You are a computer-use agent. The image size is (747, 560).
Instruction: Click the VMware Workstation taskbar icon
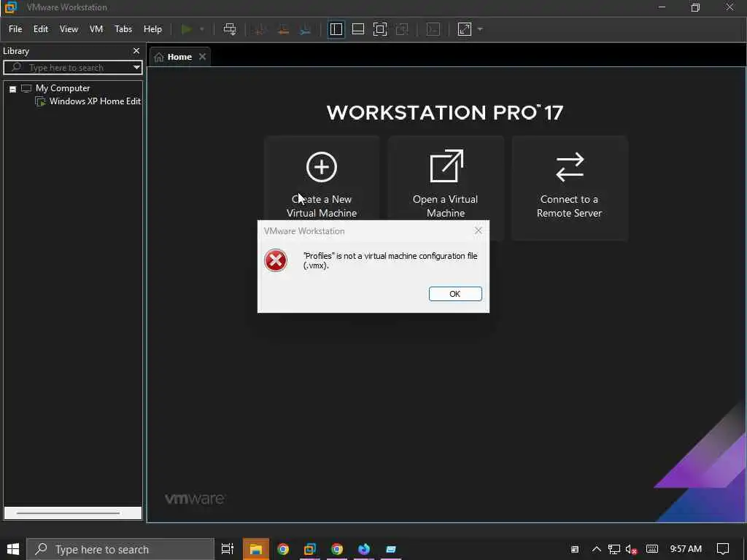(309, 549)
